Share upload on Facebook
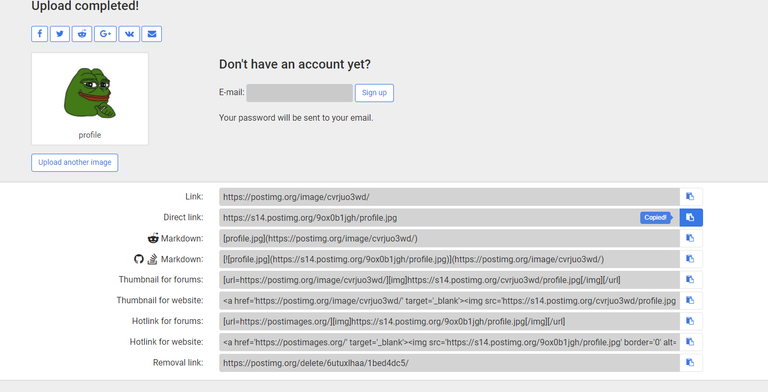This screenshot has width=768, height=392. click(x=40, y=34)
